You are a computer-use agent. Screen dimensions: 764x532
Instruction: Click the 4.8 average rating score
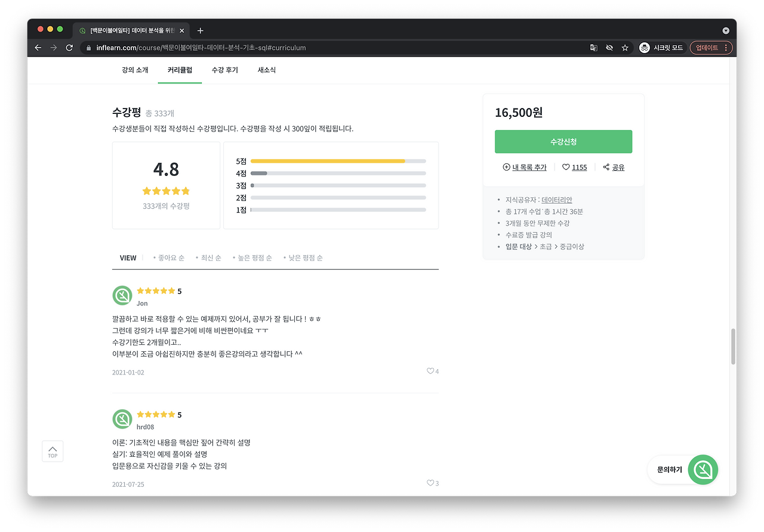(166, 169)
